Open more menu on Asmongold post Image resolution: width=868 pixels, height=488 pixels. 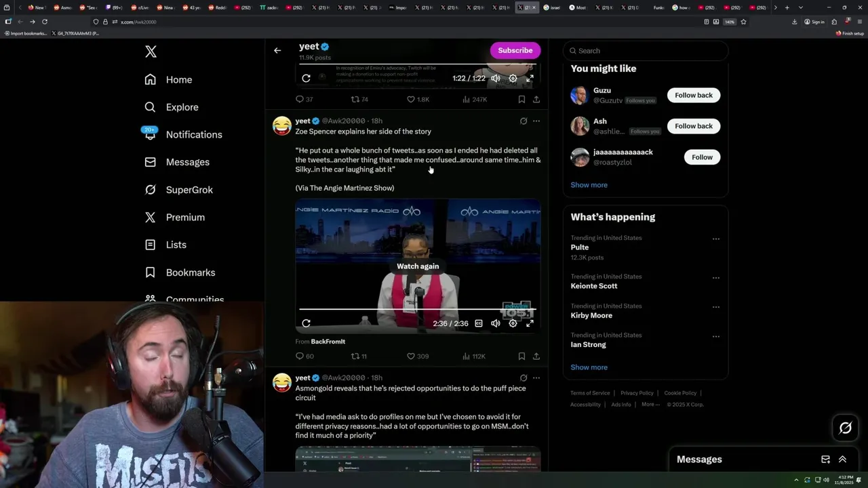[536, 378]
